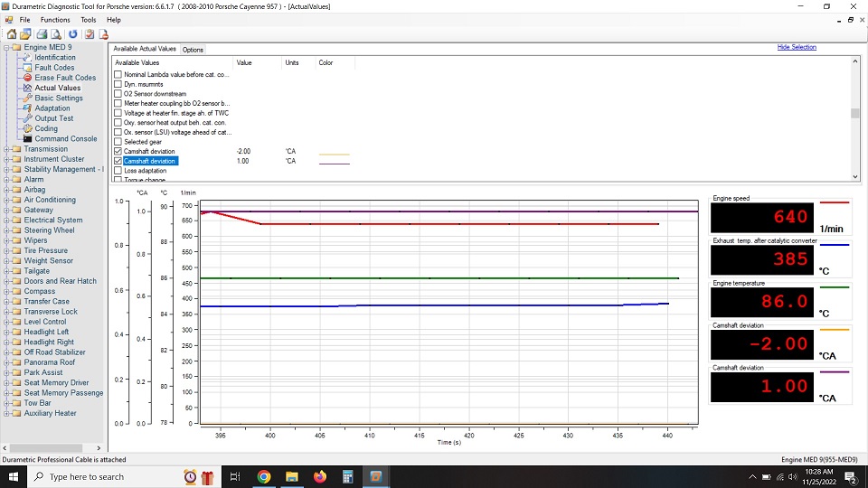This screenshot has width=868, height=488.
Task: Click the Print Preview magnifier icon
Action: (x=55, y=34)
